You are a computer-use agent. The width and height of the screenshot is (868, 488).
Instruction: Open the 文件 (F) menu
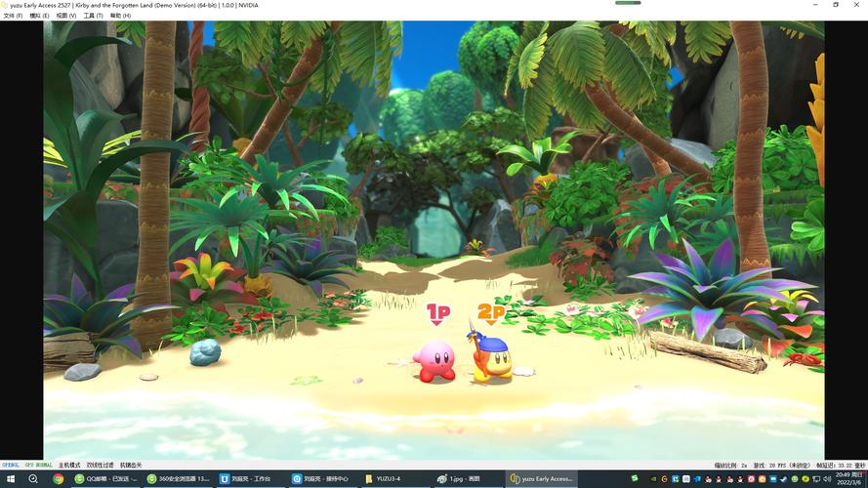[12, 16]
